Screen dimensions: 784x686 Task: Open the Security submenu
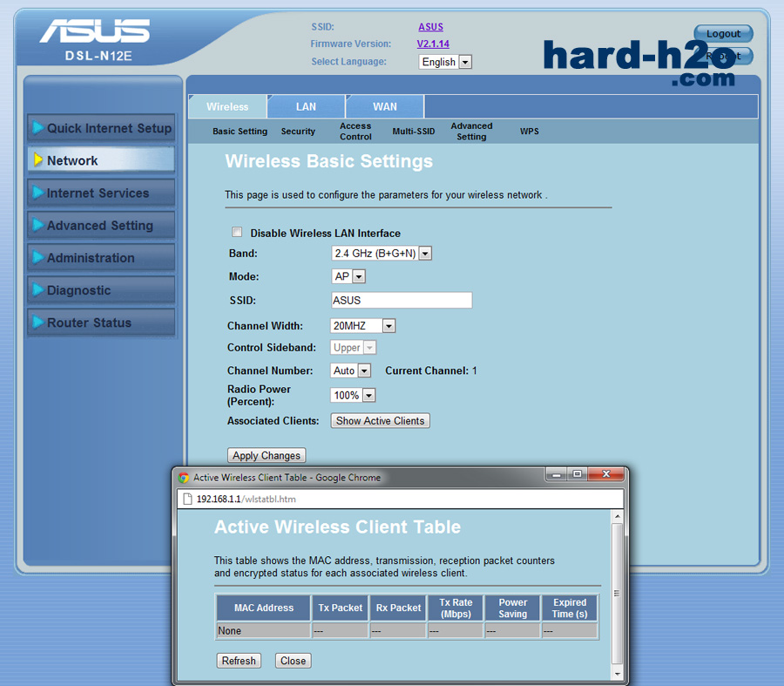click(298, 131)
